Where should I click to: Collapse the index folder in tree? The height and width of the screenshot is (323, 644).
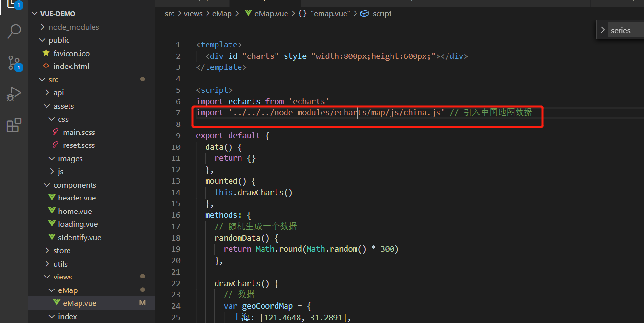[x=52, y=316]
